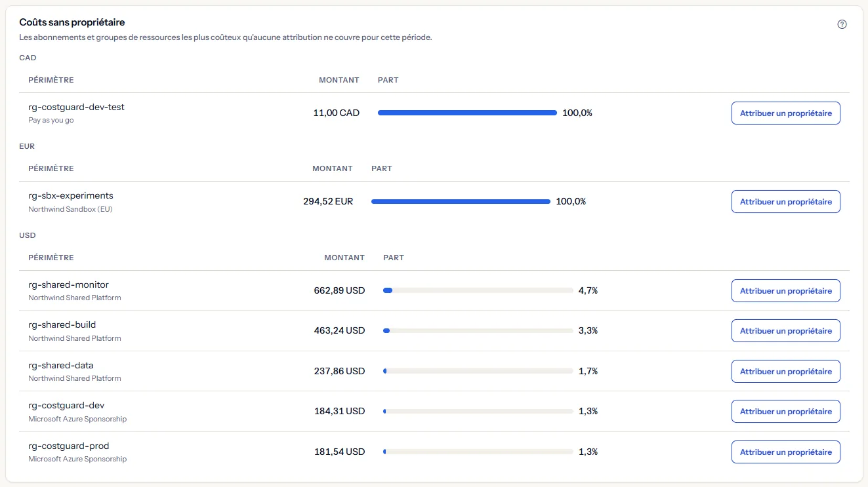The height and width of the screenshot is (487, 868).
Task: Click Attribuer un propriétaire for rg-shared-build
Action: click(x=785, y=330)
